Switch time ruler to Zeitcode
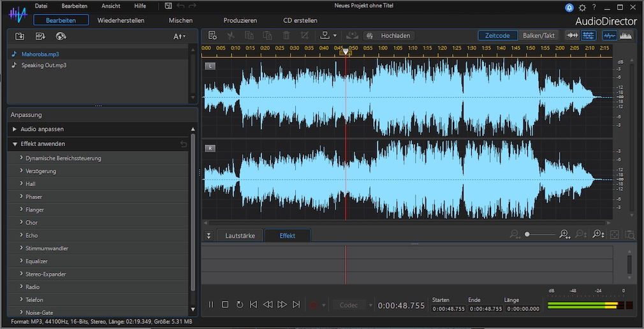 pos(497,36)
